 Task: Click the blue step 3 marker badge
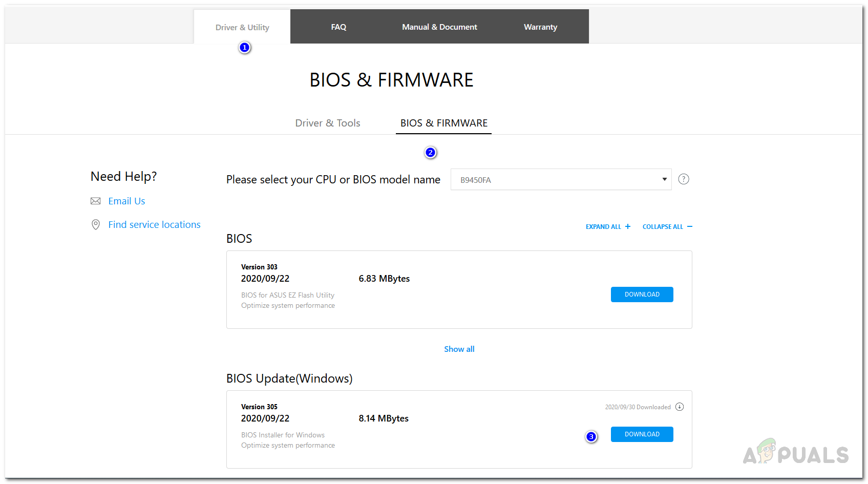click(x=591, y=437)
